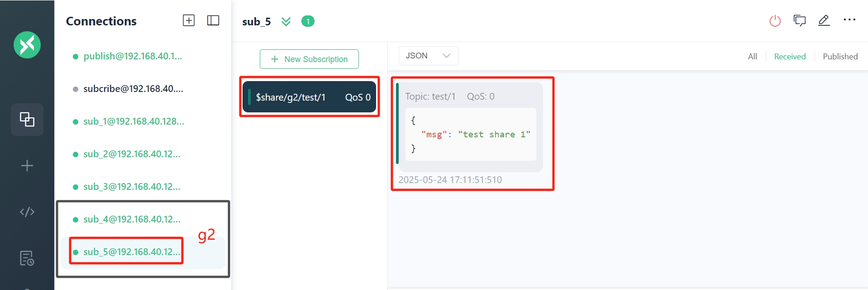Click the timestamp 2025-05-24 17:11:51:510

[x=450, y=180]
